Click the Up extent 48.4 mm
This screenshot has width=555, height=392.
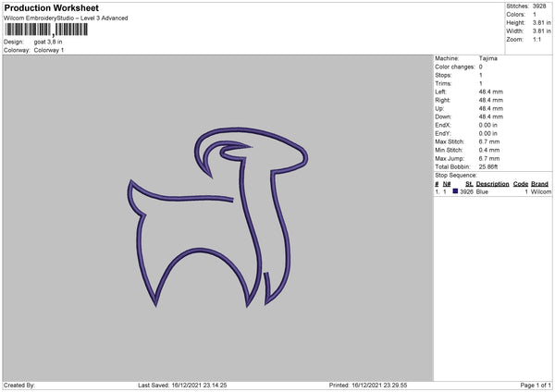(491, 108)
